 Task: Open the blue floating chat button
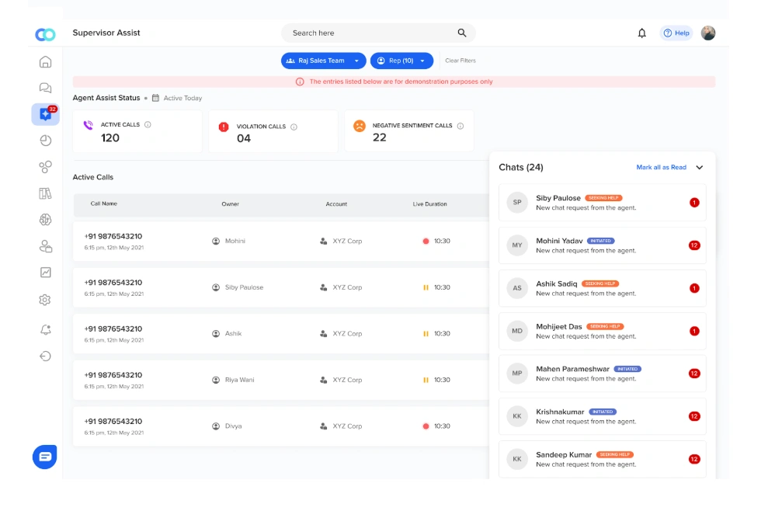[45, 457]
